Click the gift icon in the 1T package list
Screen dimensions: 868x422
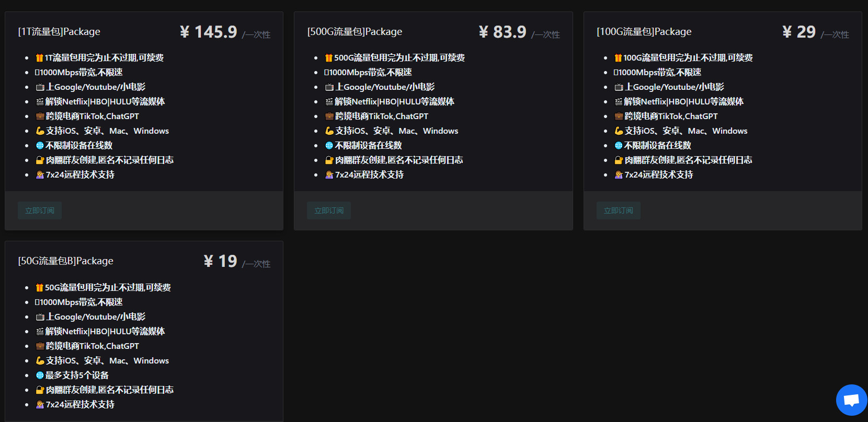point(39,58)
